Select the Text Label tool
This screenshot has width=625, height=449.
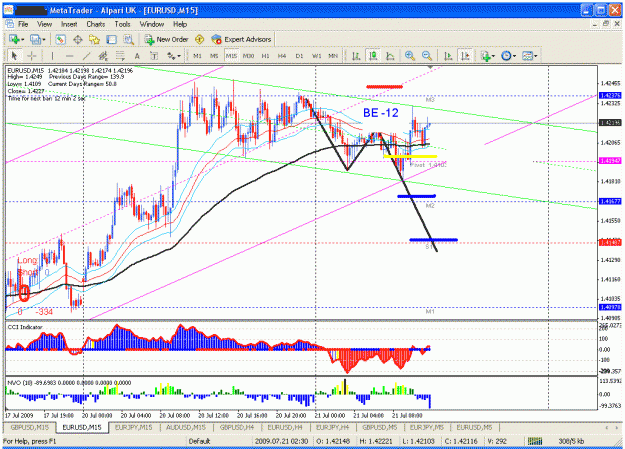[x=154, y=56]
